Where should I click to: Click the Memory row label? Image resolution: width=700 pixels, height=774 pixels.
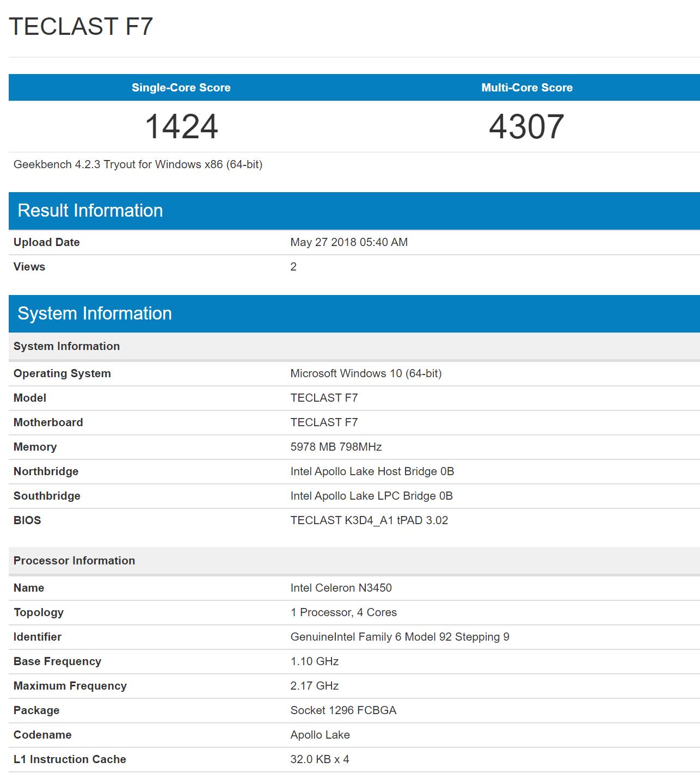coord(35,447)
